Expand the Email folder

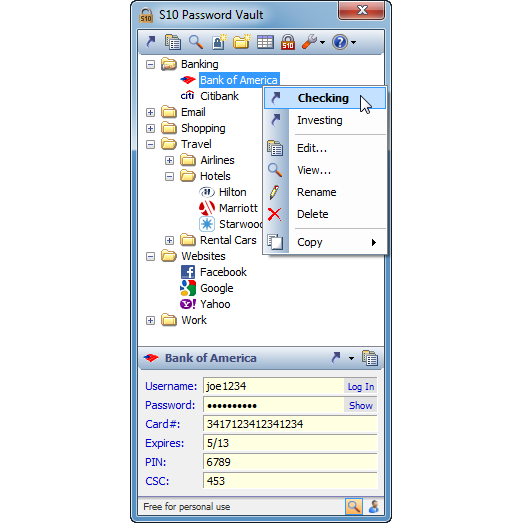150,112
